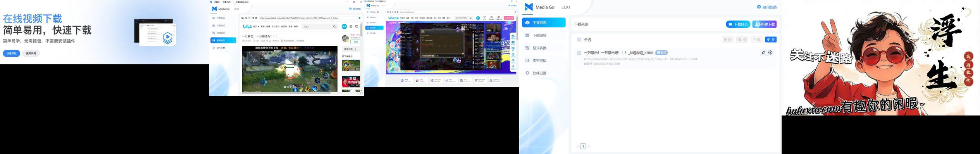Click the refresh icon beside the bilibili.com/video URL
The width and height of the screenshot is (980, 154).
tap(253, 18)
